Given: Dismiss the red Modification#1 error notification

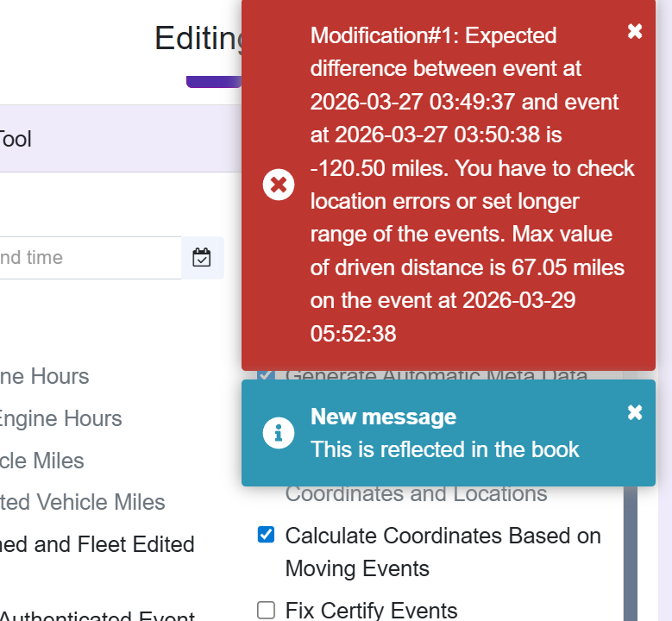Looking at the screenshot, I should (635, 31).
